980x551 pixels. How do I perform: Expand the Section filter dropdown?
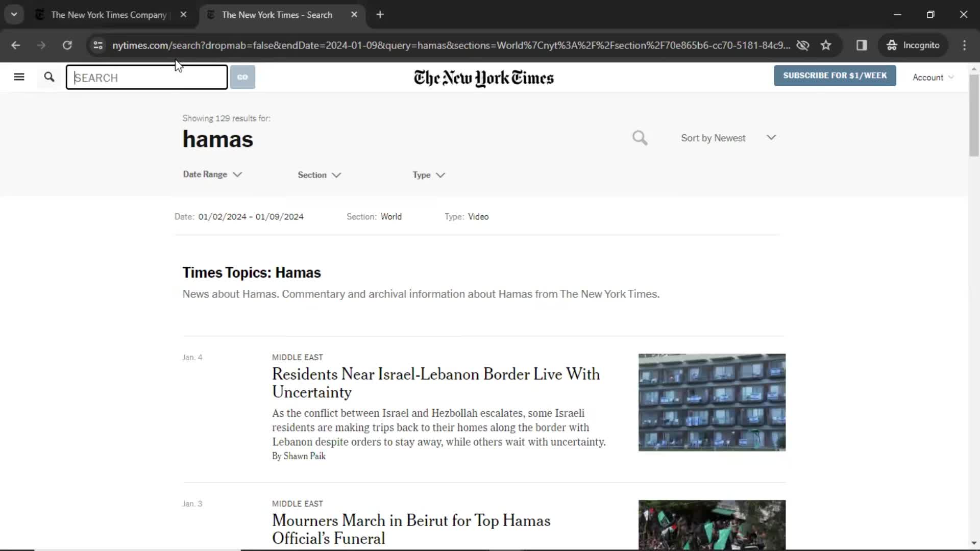[320, 175]
